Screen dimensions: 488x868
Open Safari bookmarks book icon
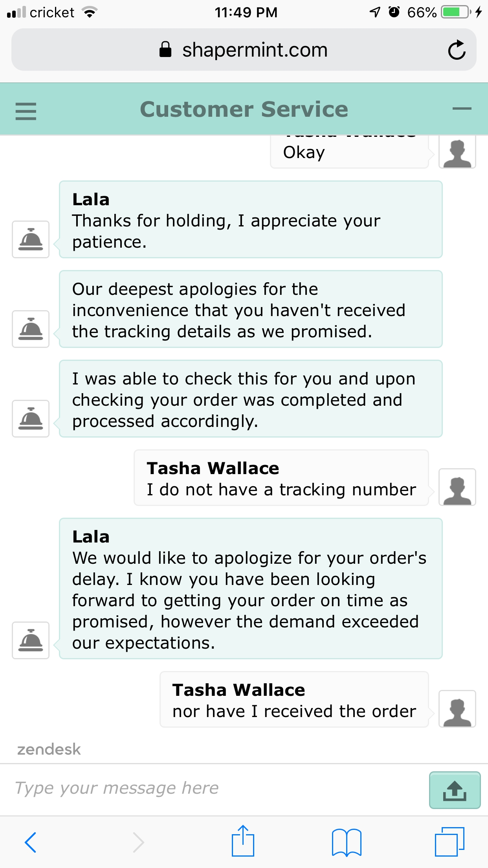(347, 842)
